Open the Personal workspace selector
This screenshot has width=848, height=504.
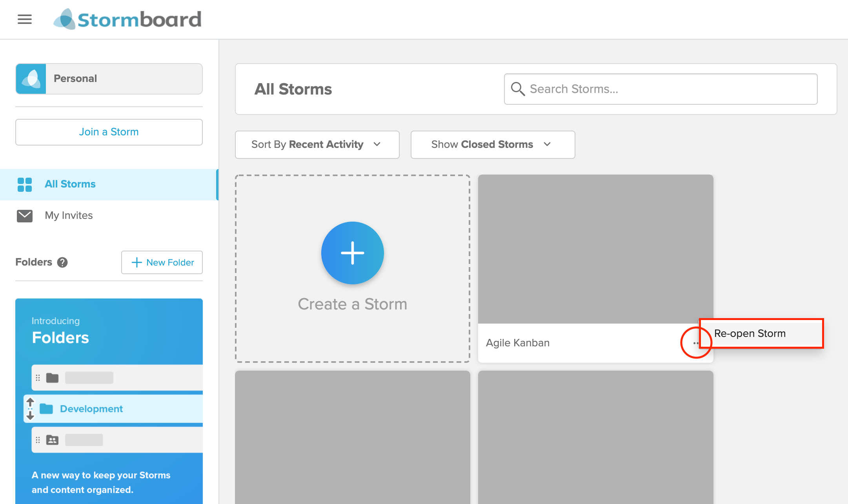coord(109,79)
